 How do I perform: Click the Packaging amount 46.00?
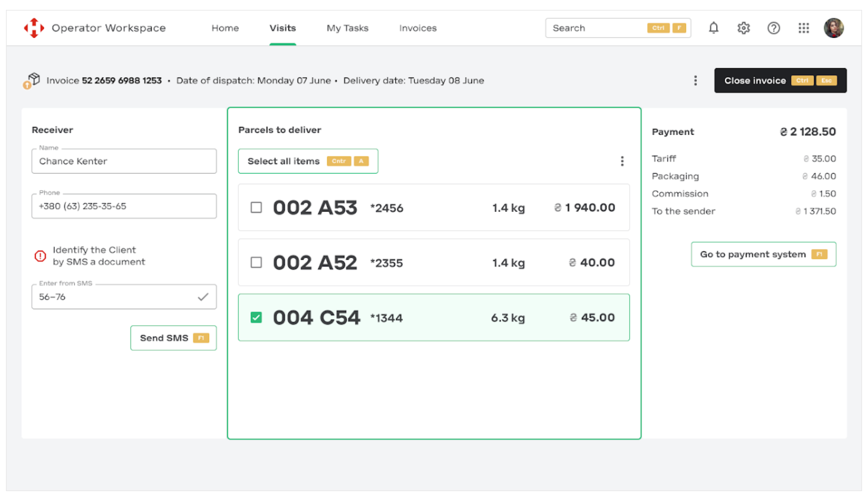click(x=819, y=176)
